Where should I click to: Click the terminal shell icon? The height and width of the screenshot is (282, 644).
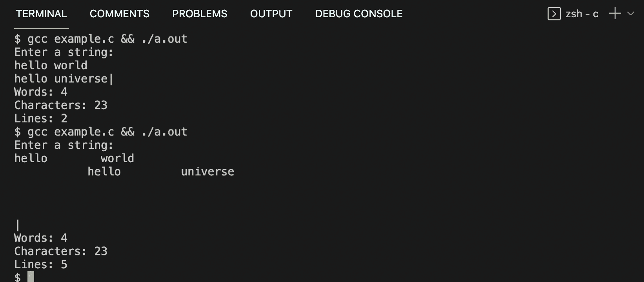pos(554,14)
